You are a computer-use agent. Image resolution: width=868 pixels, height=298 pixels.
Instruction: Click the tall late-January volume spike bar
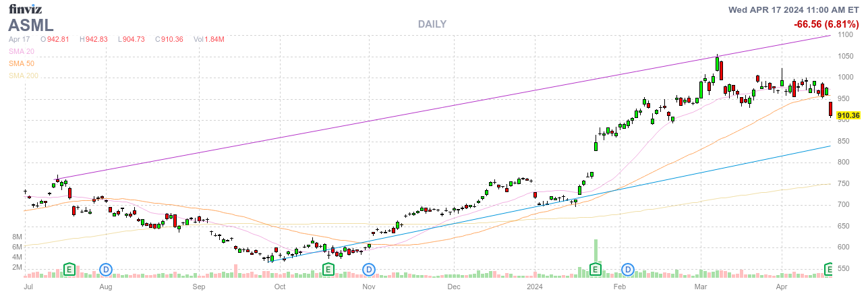coord(596,251)
